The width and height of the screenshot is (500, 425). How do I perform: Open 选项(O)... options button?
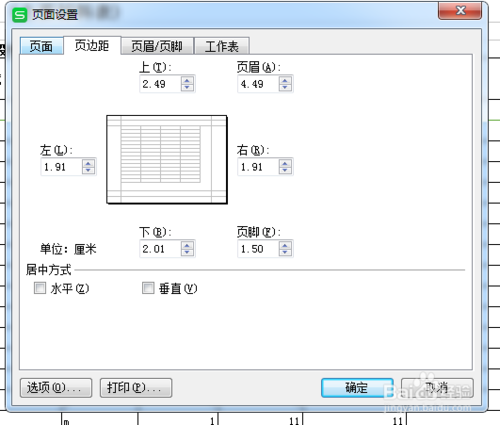[56, 388]
